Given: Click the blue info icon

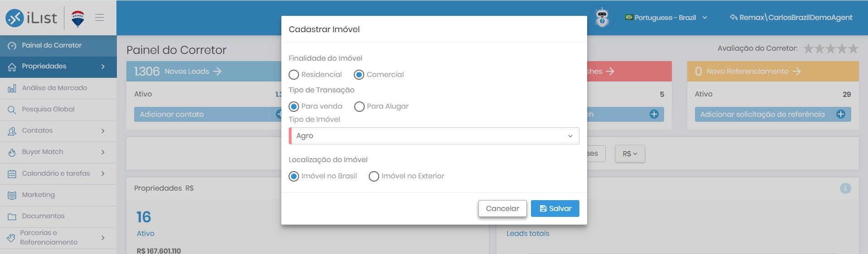Looking at the screenshot, I should [845, 188].
